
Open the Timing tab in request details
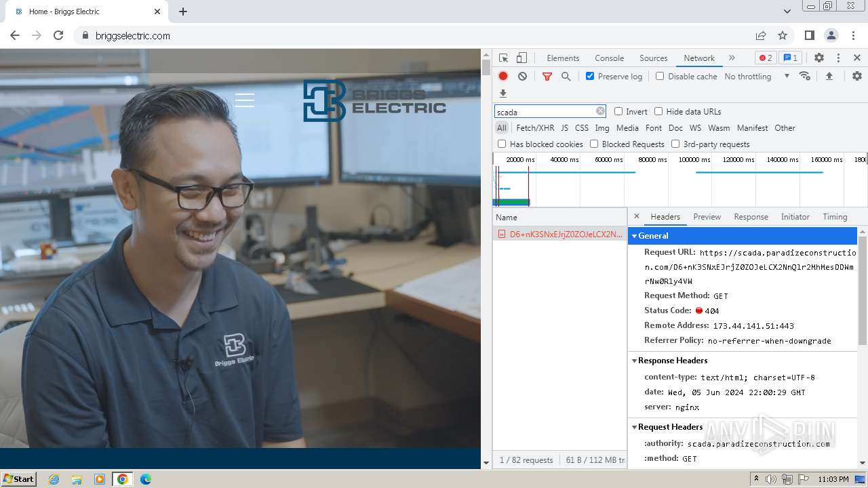(834, 217)
